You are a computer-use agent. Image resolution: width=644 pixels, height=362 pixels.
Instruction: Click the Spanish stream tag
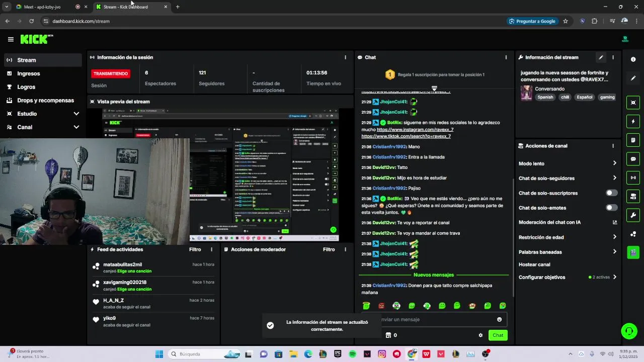[545, 97]
